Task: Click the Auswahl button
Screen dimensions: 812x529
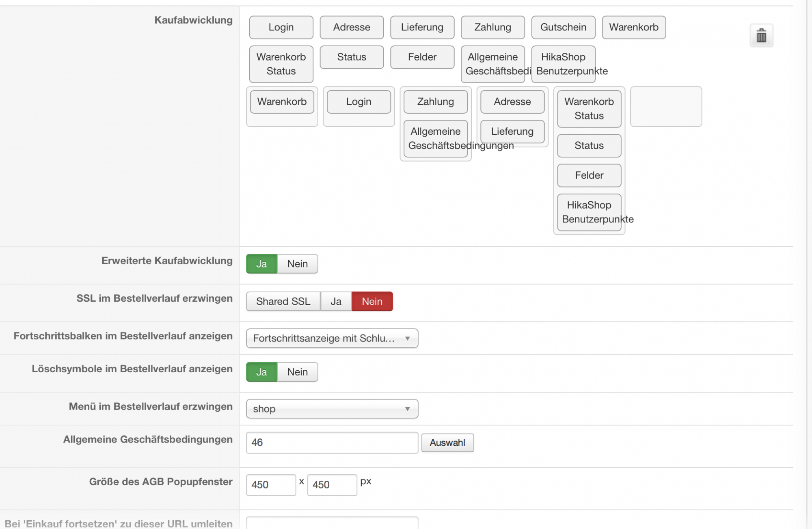Action: (447, 443)
